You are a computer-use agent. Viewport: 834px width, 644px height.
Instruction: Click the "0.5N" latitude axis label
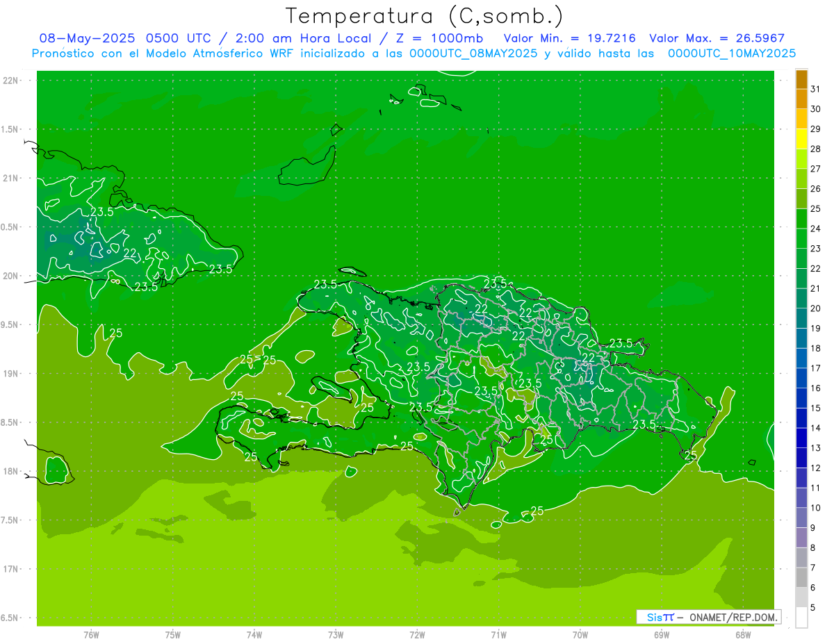point(10,227)
